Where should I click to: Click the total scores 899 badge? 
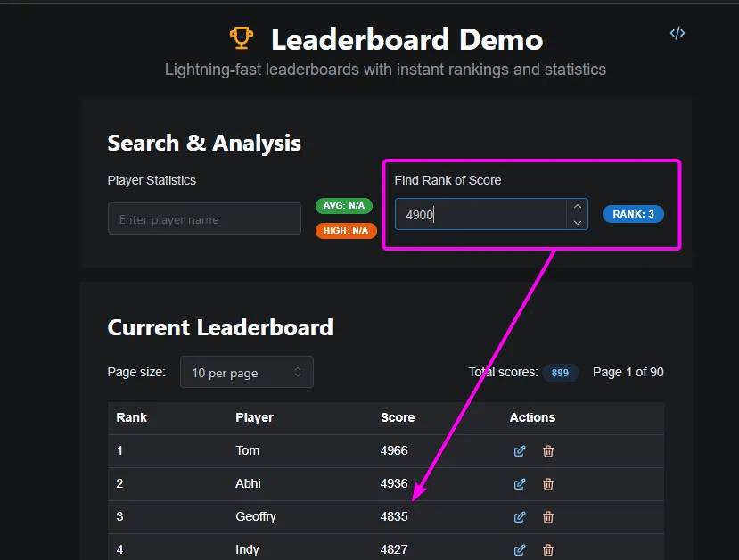[560, 373]
